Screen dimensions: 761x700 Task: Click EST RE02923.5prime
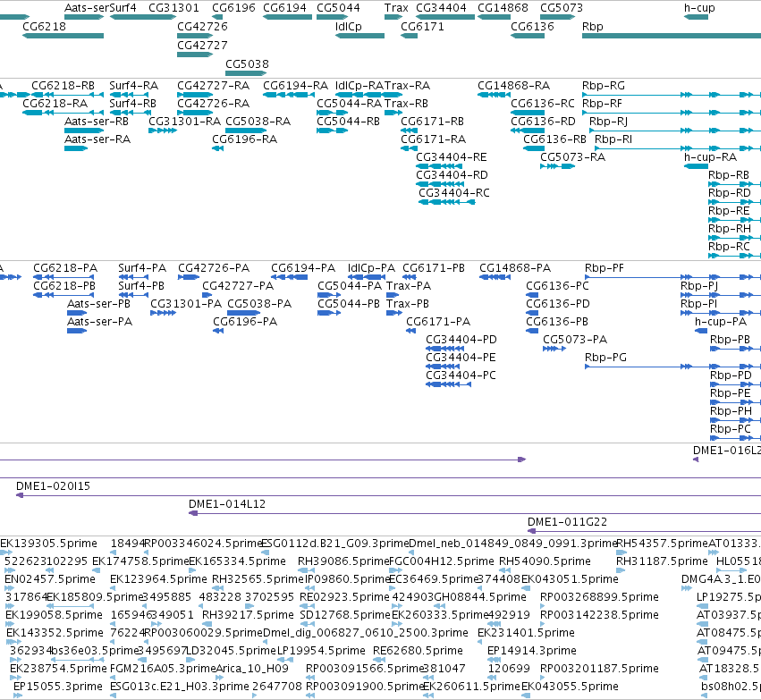click(308, 606)
